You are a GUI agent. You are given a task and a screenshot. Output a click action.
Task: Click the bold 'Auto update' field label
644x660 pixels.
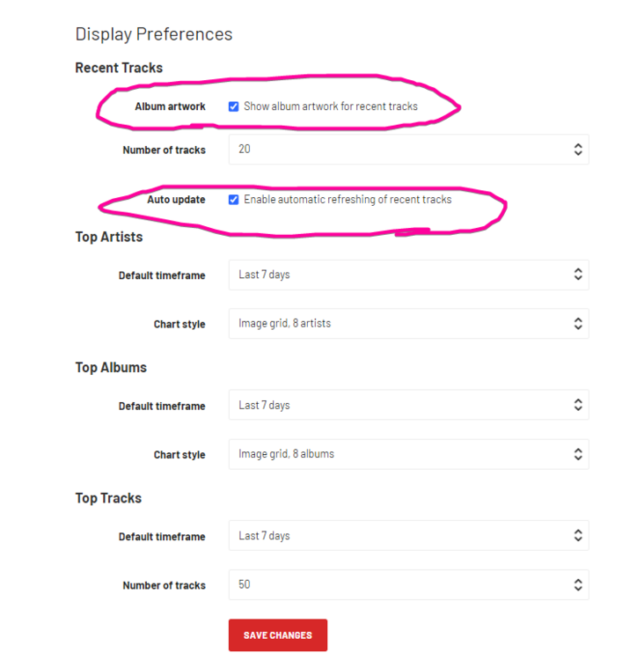[x=176, y=200]
